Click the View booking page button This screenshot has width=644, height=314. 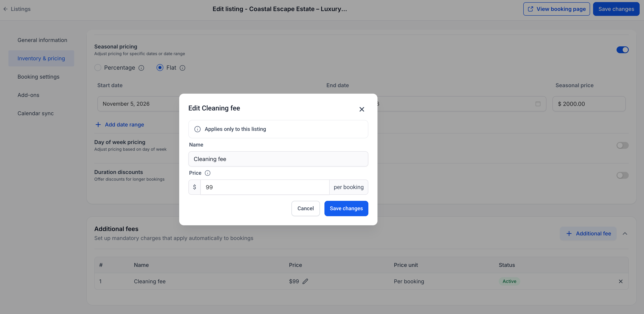556,9
